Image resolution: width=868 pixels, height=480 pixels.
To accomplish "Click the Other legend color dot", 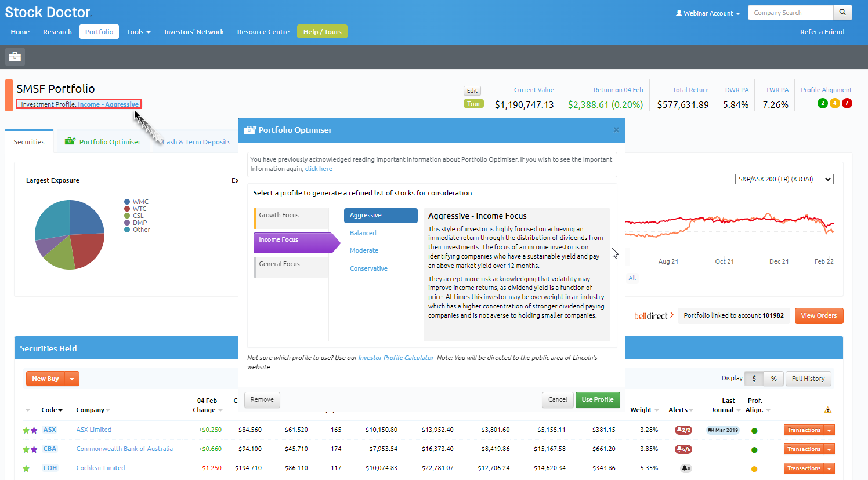I will click(x=127, y=230).
